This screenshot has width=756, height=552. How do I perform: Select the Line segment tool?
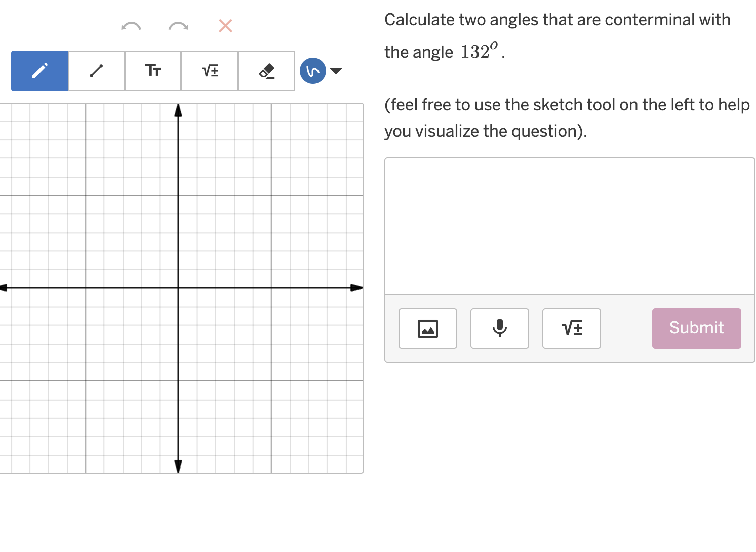coord(96,71)
